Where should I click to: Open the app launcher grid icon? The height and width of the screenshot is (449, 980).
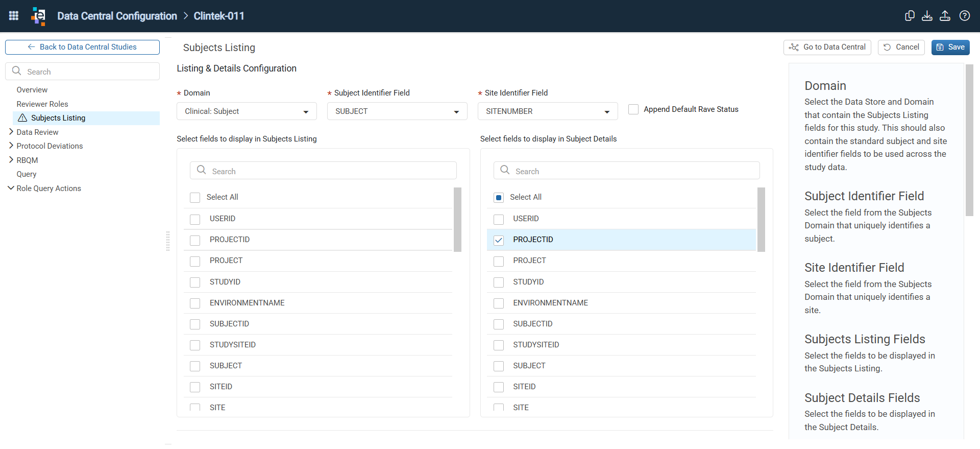pos(14,16)
